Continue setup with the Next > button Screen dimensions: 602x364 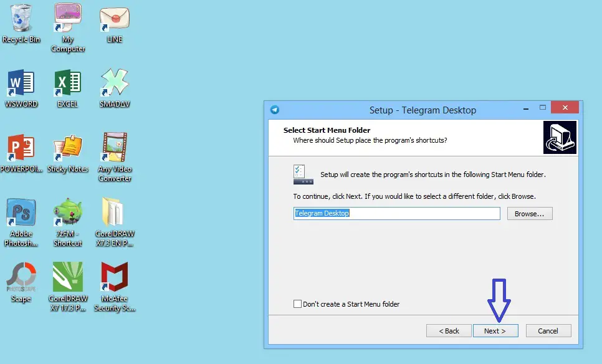pos(495,331)
